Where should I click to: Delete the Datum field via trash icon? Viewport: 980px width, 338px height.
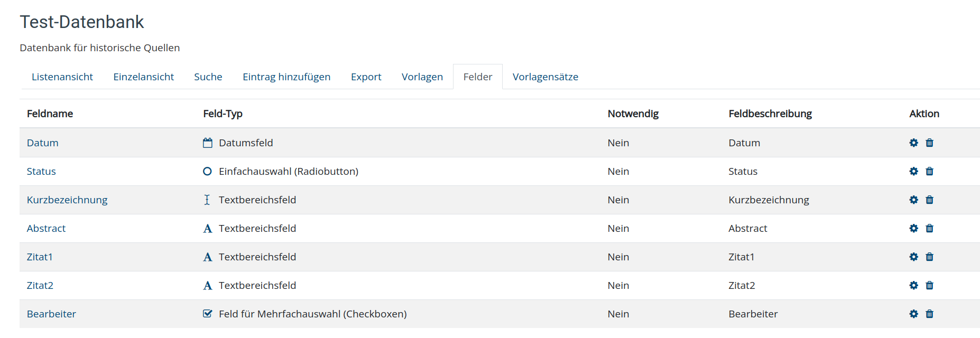tap(929, 143)
